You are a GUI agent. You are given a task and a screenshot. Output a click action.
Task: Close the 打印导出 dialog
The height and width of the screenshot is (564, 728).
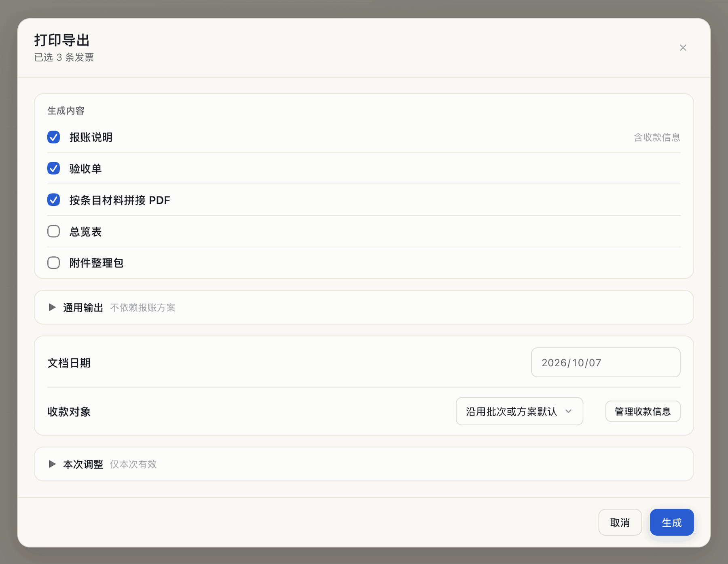tap(683, 48)
